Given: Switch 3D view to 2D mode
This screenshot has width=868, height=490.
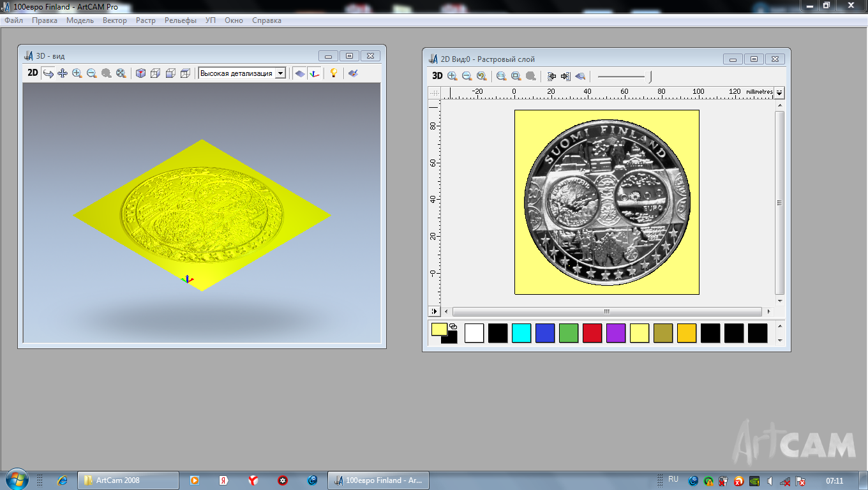Looking at the screenshot, I should [x=33, y=73].
